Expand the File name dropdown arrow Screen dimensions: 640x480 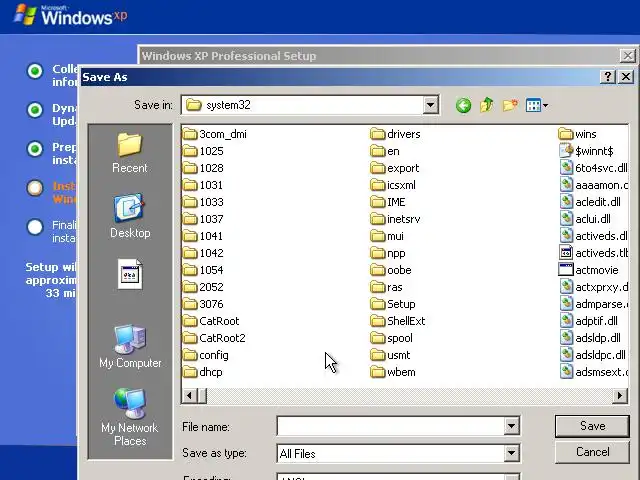coord(511,427)
